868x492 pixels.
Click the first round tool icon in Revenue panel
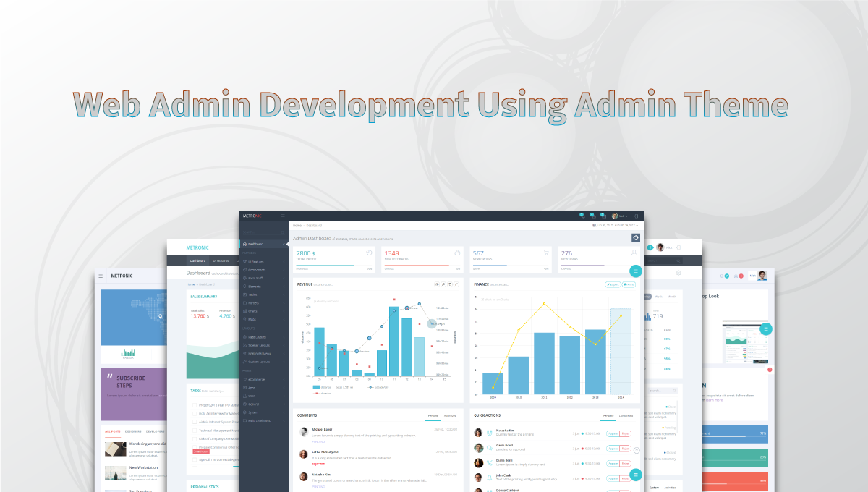pyautogui.click(x=437, y=284)
